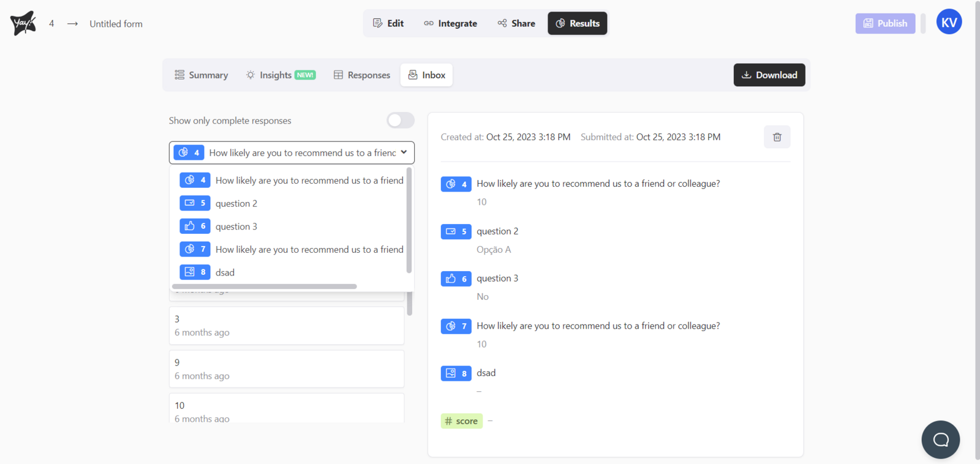The height and width of the screenshot is (464, 980).
Task: Select question 2 in dropdown list
Action: click(236, 203)
